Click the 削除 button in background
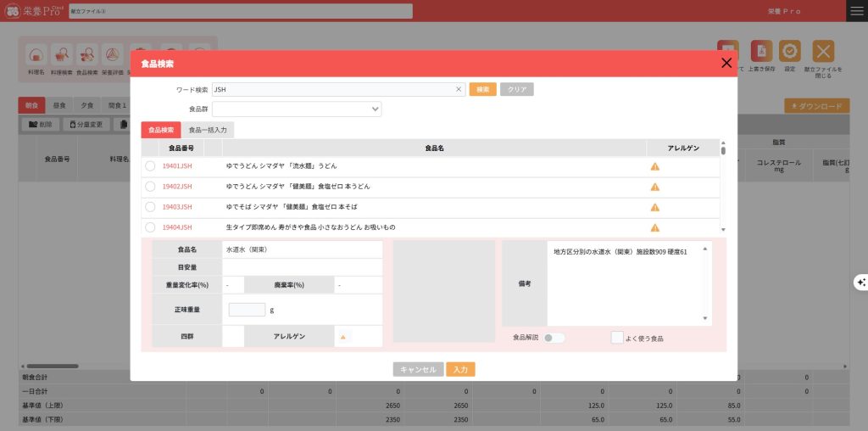This screenshot has width=868, height=431. pyautogui.click(x=41, y=125)
